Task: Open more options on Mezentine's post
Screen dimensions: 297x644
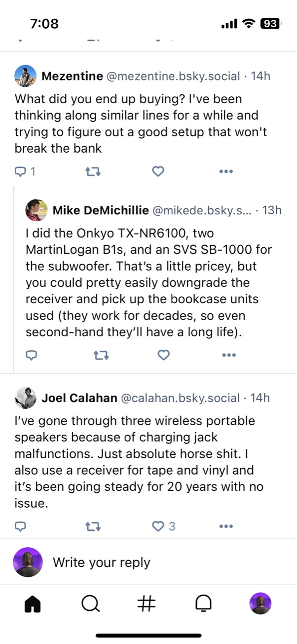Action: click(x=225, y=172)
